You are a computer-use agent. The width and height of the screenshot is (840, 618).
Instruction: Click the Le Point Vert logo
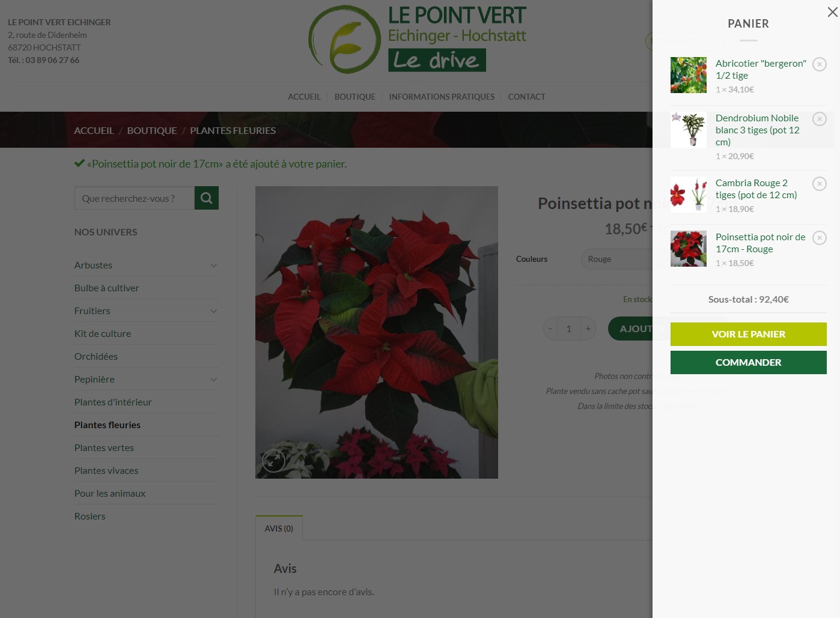pyautogui.click(x=418, y=40)
